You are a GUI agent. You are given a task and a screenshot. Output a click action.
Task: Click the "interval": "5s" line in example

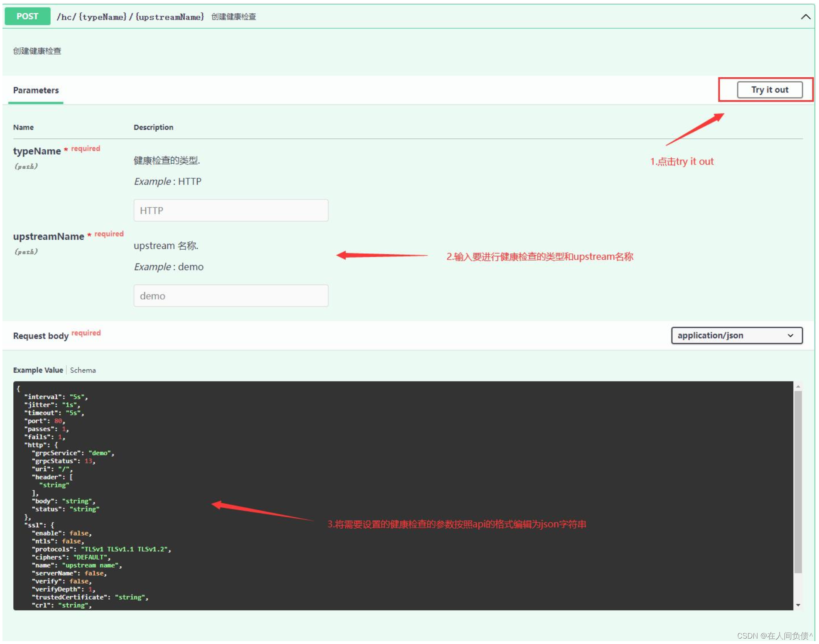tap(56, 397)
